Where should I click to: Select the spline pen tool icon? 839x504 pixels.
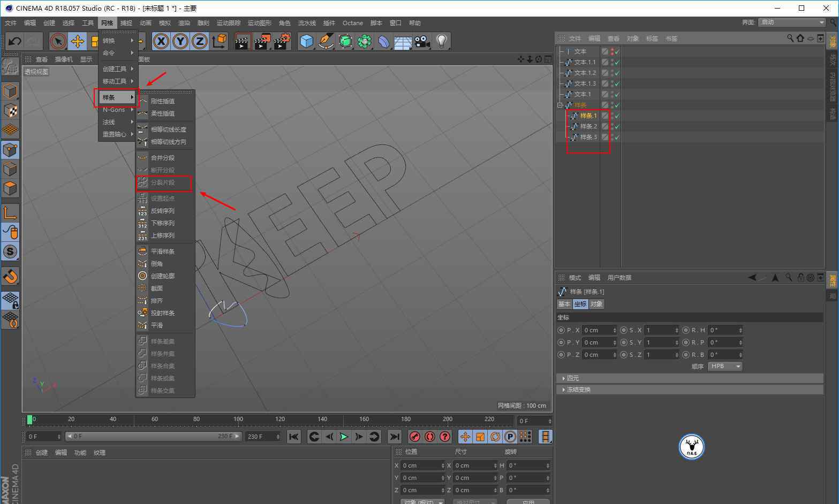point(326,41)
